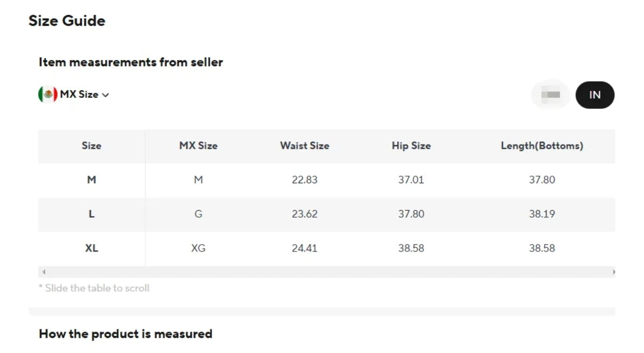Screen dimensions: 644x353
Task: Click the Mexico flag icon
Action: coord(48,95)
